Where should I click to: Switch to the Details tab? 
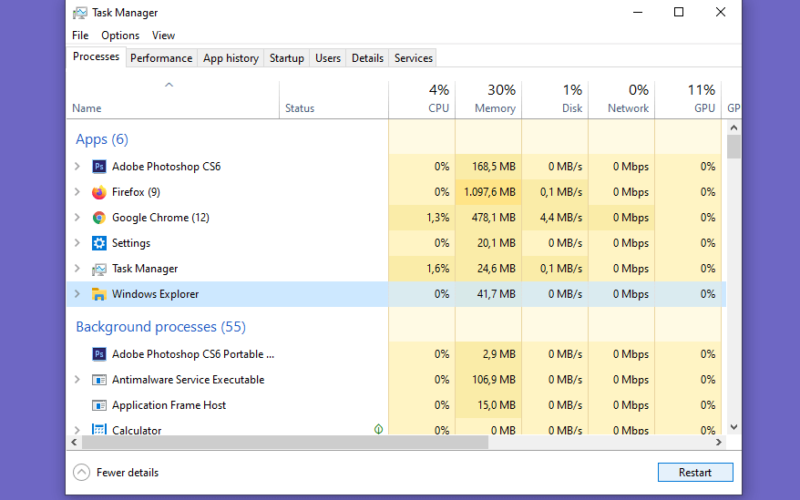(367, 58)
